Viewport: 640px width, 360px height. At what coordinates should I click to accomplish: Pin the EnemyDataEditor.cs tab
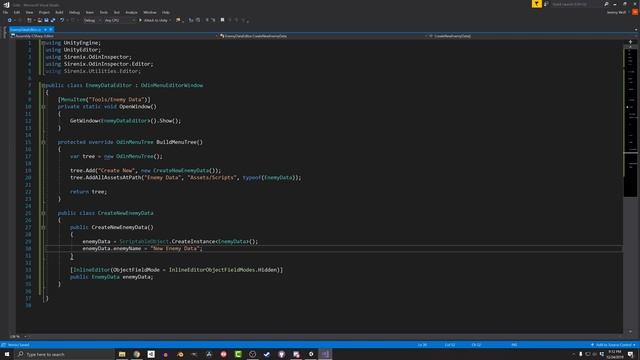coord(45,29)
